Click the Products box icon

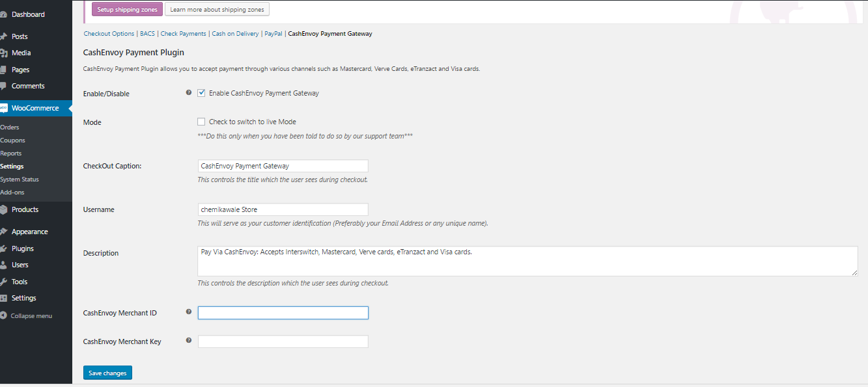pos(3,209)
